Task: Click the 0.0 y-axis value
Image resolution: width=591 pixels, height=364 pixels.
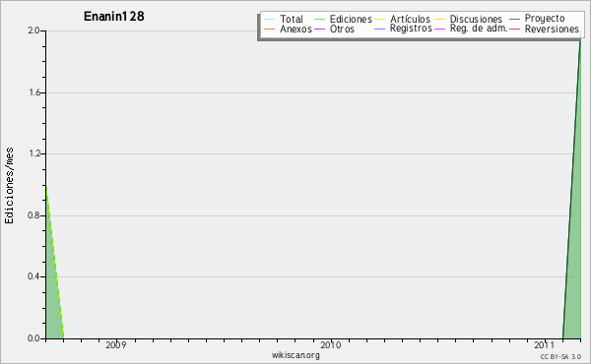Action: click(x=33, y=338)
